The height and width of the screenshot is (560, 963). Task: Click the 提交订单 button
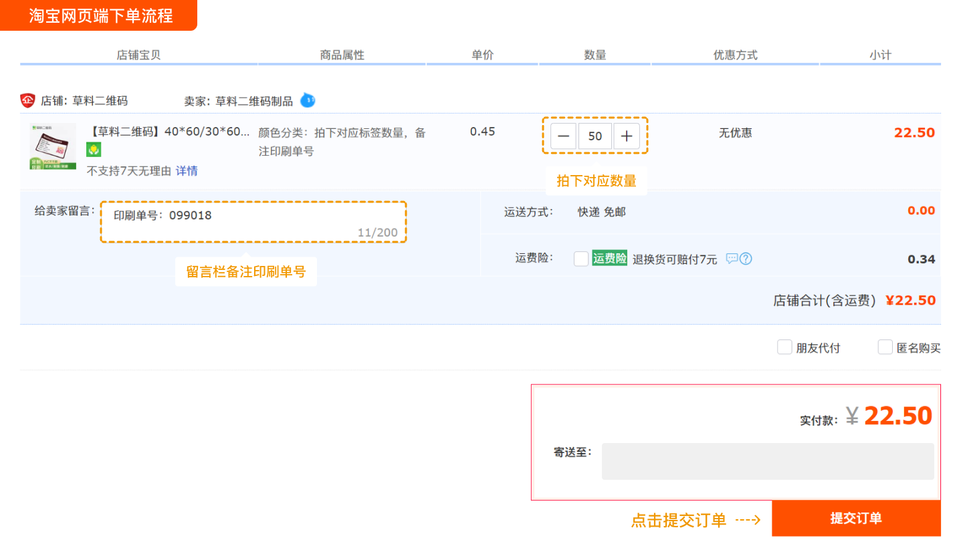(856, 519)
